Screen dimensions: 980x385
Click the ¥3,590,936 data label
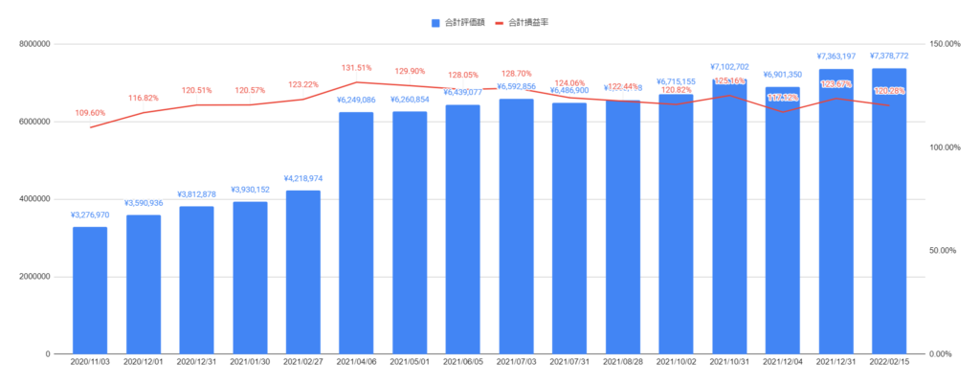[144, 203]
